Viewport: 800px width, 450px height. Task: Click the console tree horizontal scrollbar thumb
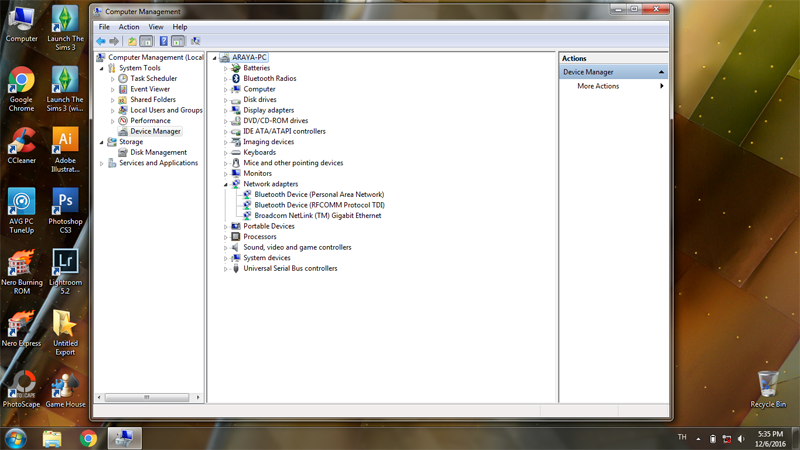pos(147,397)
